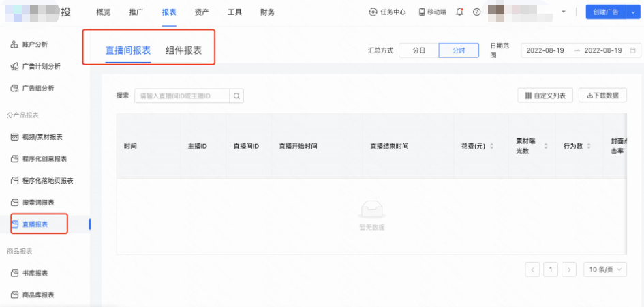This screenshot has height=307, width=644.
Task: Open 任务中心 task center
Action: pyautogui.click(x=387, y=12)
